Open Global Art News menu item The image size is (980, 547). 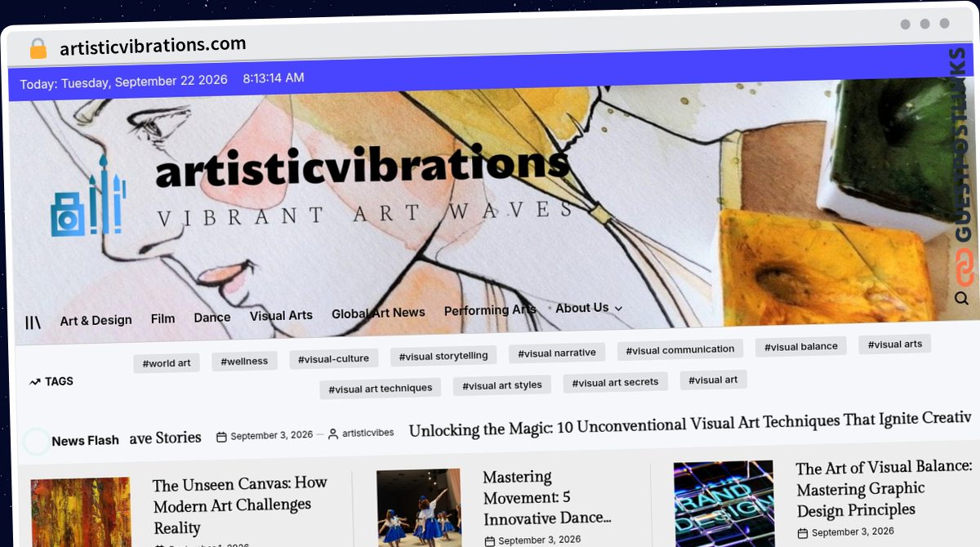(x=378, y=313)
